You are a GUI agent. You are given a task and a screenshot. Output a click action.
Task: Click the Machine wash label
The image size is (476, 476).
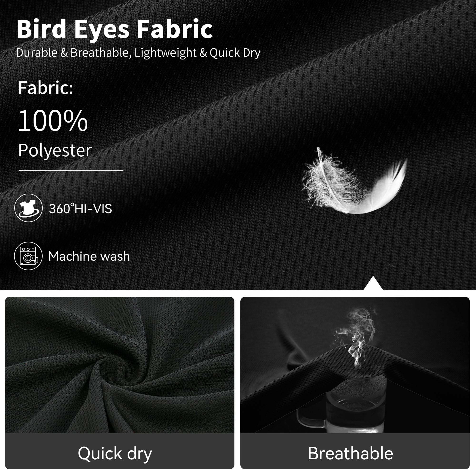(x=89, y=256)
